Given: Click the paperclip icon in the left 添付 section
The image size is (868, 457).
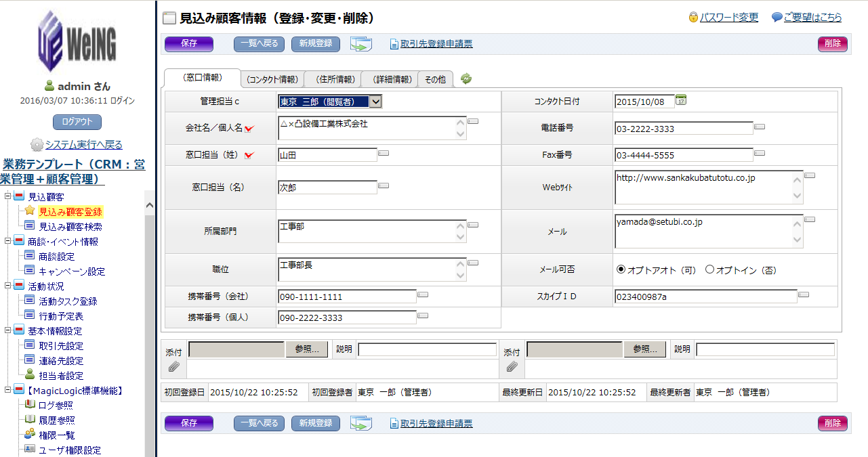Looking at the screenshot, I should tap(173, 366).
